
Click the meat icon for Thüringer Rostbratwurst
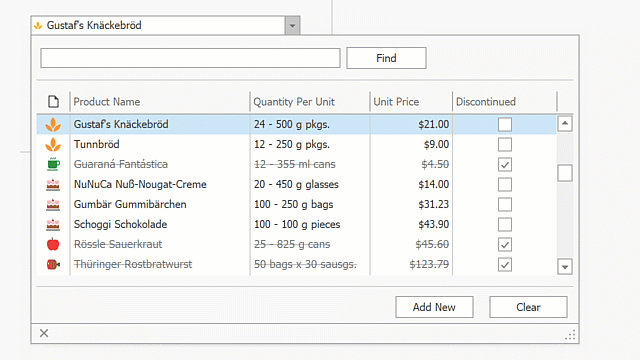click(x=53, y=264)
